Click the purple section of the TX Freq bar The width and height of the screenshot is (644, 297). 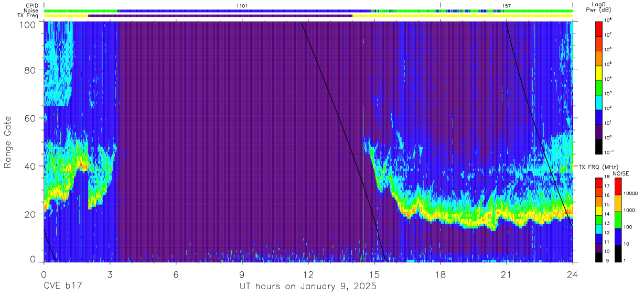pos(220,15)
